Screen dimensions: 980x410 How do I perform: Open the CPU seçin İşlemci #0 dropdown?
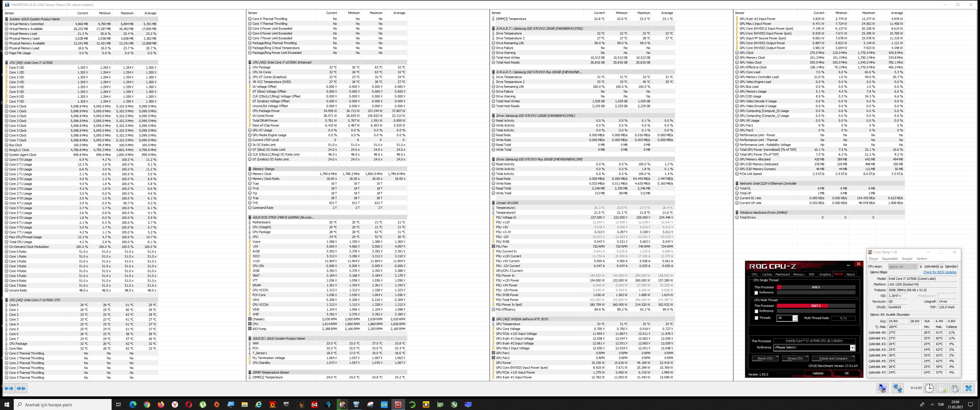pyautogui.click(x=903, y=267)
